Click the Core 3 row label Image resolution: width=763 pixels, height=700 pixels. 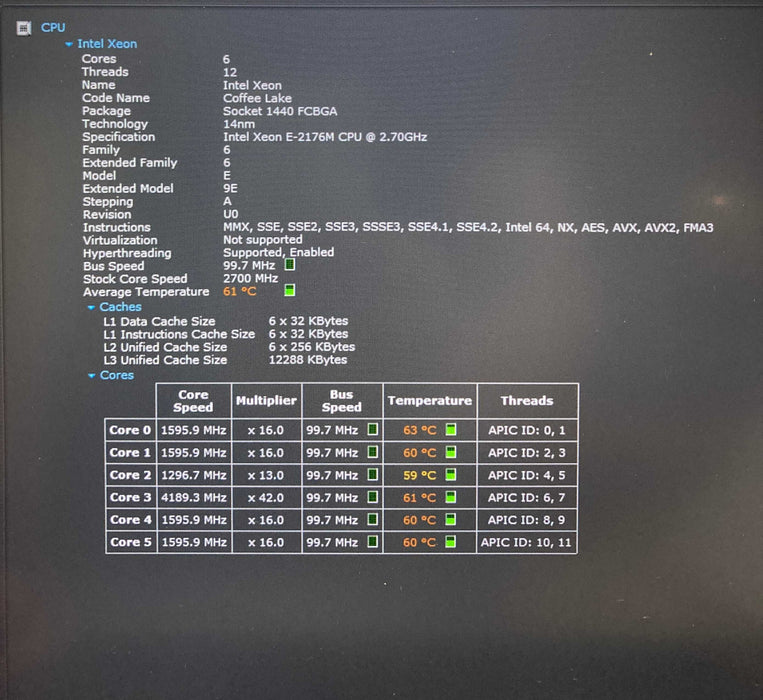click(x=130, y=497)
